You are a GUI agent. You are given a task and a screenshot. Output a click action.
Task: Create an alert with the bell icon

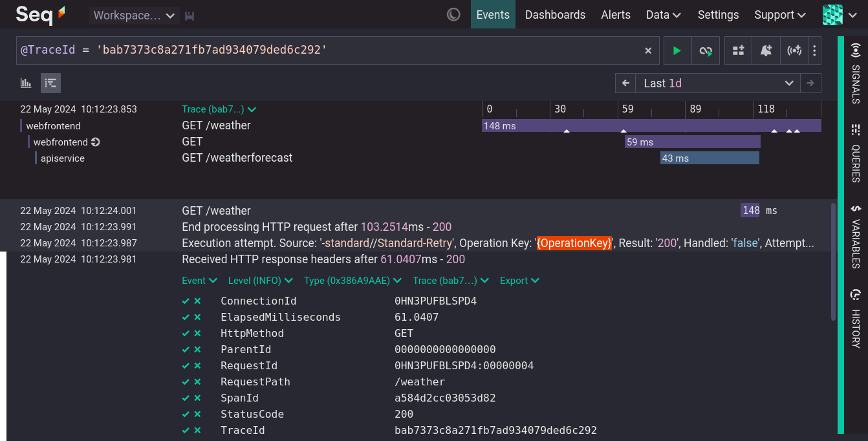[x=766, y=50]
